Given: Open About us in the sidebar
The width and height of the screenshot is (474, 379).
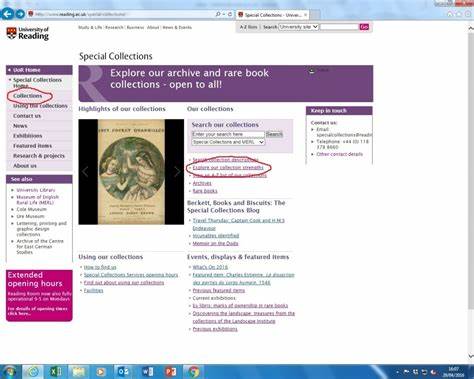Looking at the screenshot, I should [x=25, y=166].
